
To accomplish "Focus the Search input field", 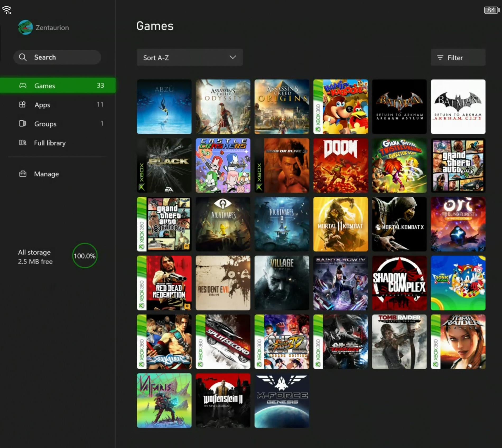I will tap(63, 57).
